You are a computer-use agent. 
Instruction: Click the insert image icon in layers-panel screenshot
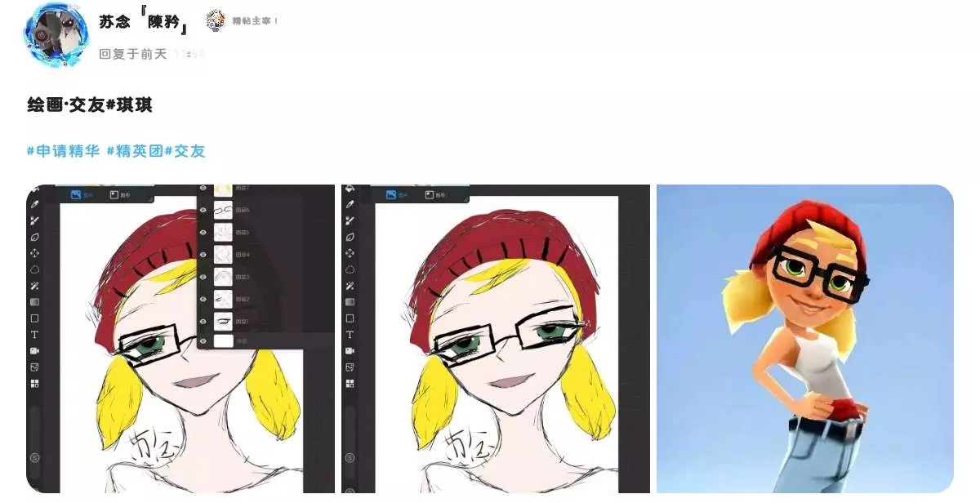pos(35,367)
